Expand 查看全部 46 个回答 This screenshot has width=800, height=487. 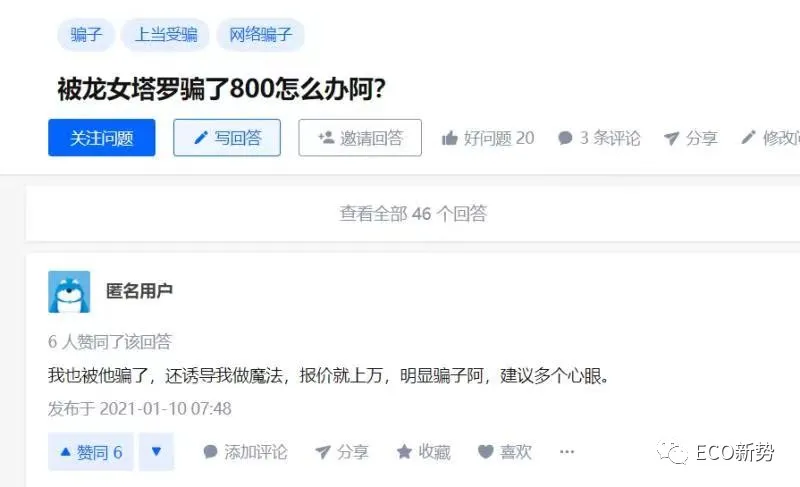tap(413, 213)
